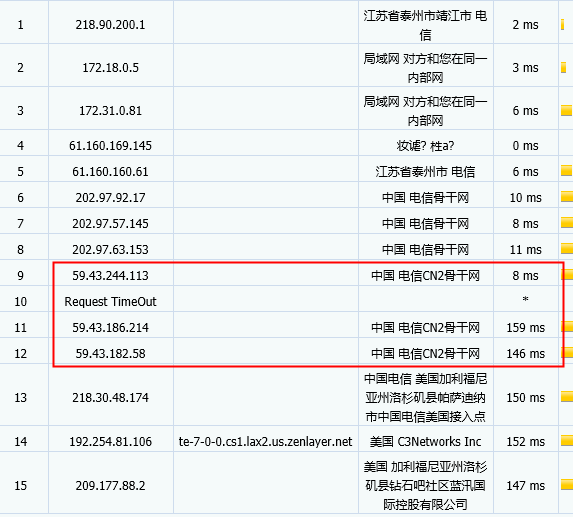The image size is (573, 517).
Task: Click 中国 电信CN2骨干网 in hop 9
Action: tap(425, 275)
